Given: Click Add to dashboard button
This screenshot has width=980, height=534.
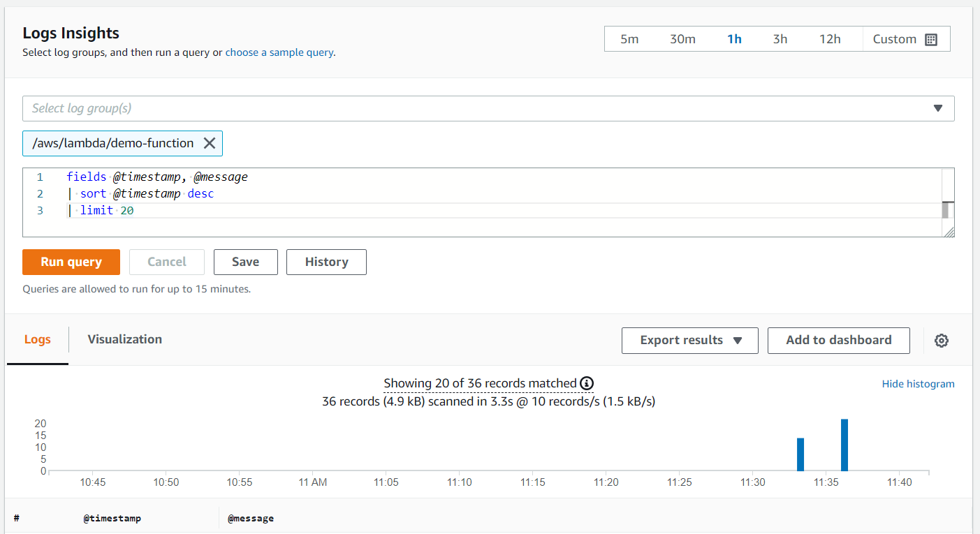Looking at the screenshot, I should coord(838,341).
